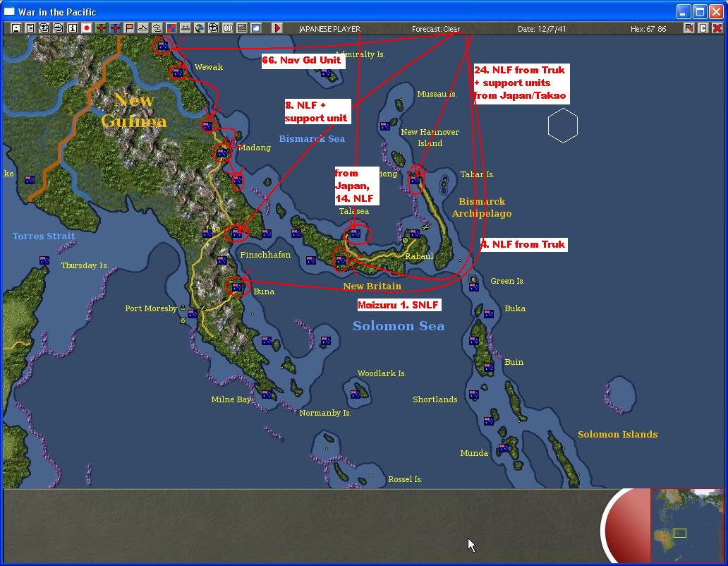Select the base flag at Madang
Screen dimensions: 728x566
(222, 152)
